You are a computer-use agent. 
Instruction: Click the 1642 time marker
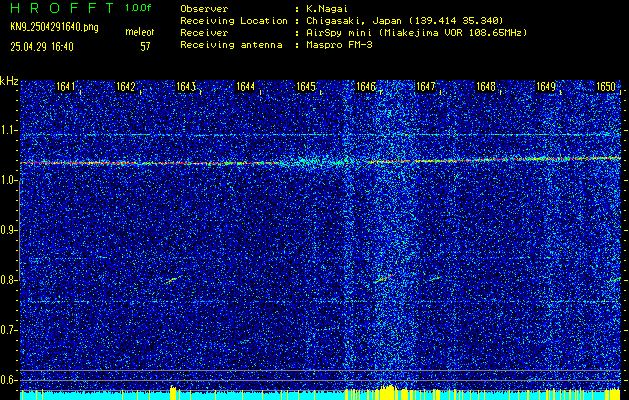click(x=126, y=87)
